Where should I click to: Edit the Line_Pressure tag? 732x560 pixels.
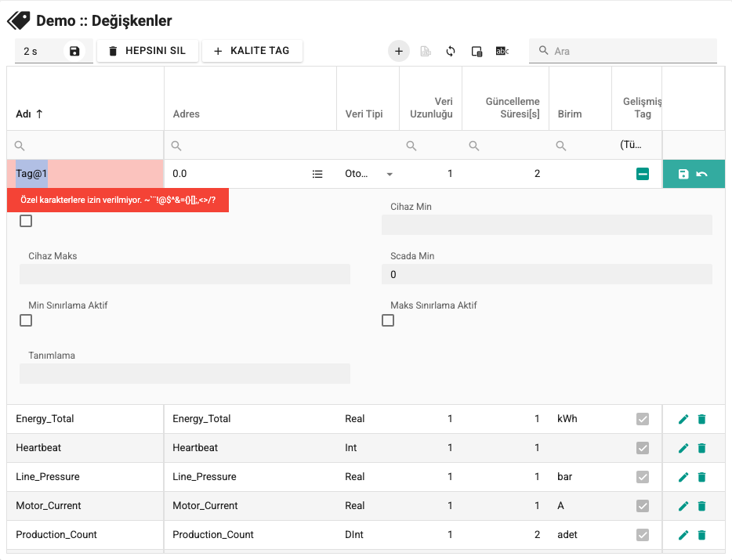click(x=683, y=477)
